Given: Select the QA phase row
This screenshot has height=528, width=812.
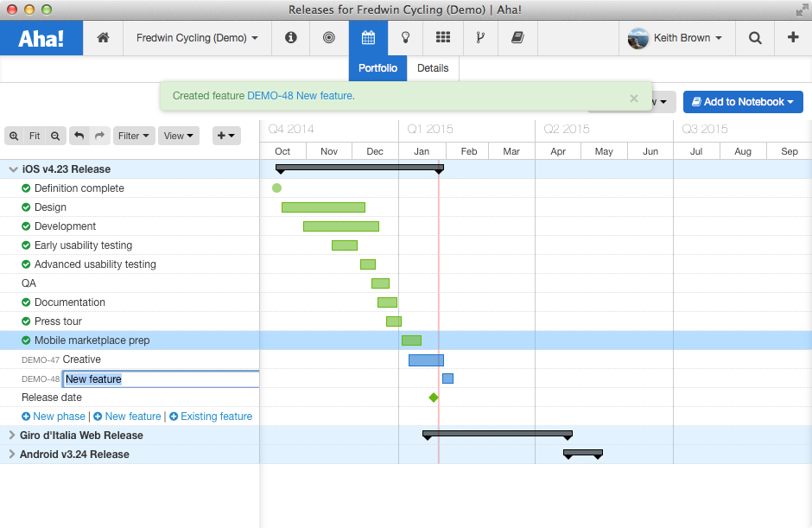Looking at the screenshot, I should tap(130, 283).
